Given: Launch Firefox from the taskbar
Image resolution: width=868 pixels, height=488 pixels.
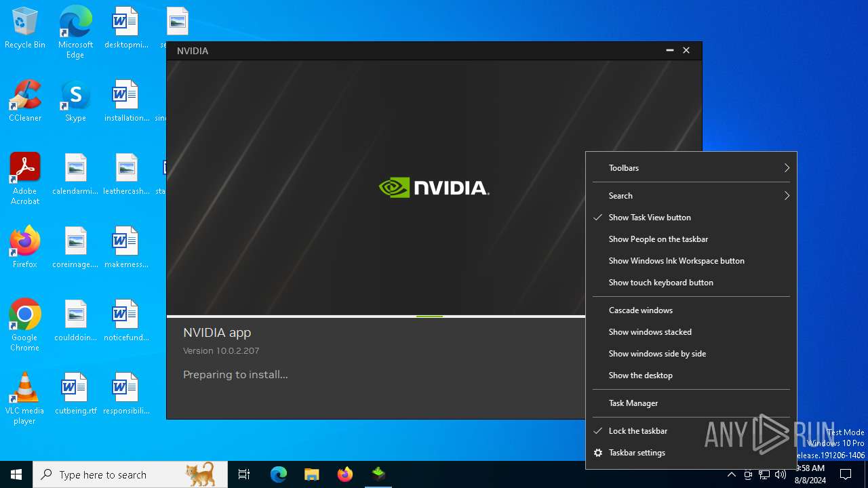Looking at the screenshot, I should pos(345,474).
